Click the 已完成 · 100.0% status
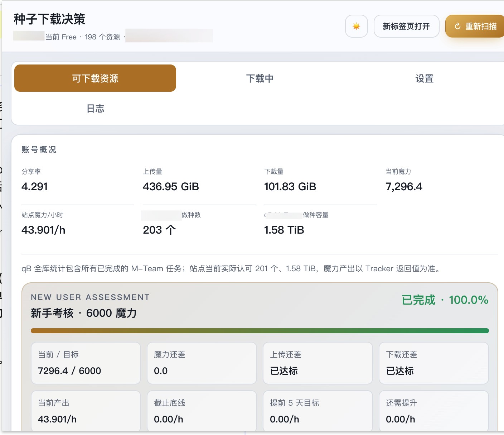 445,300
